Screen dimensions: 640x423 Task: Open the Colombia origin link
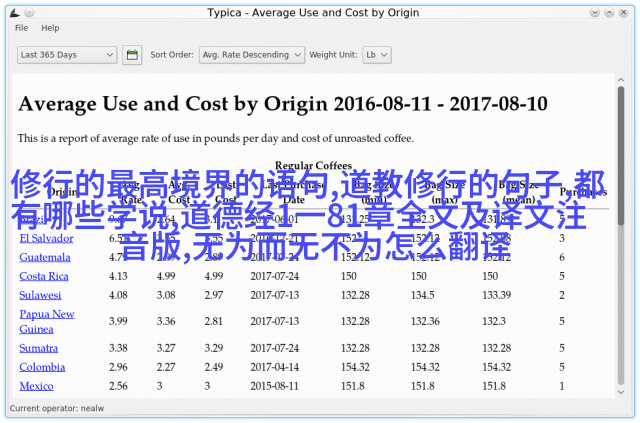pos(42,366)
